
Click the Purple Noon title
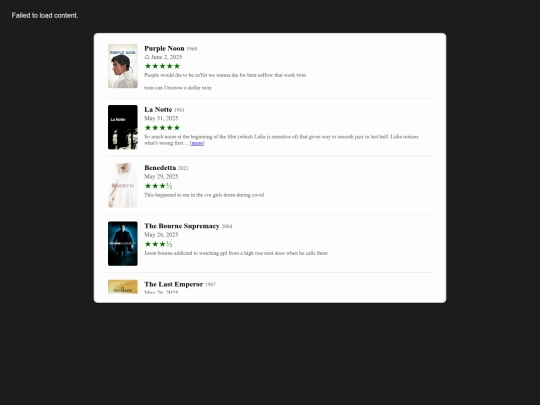tap(164, 48)
